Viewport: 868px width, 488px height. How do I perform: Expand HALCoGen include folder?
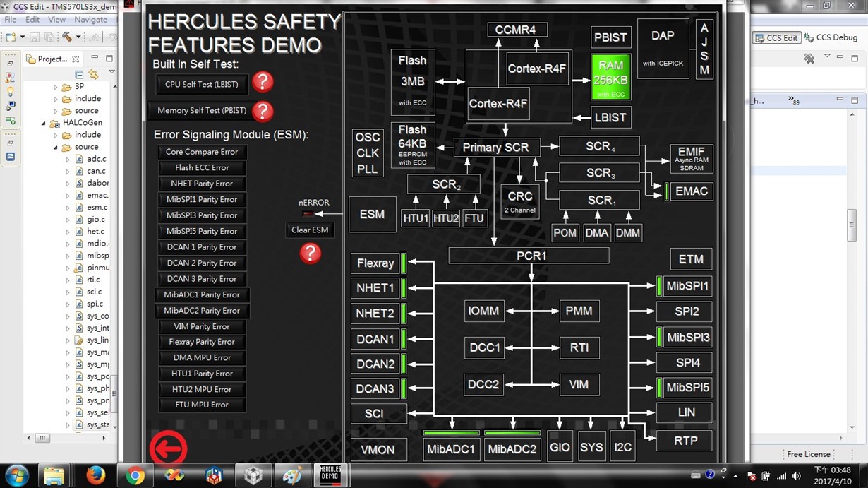(x=56, y=135)
